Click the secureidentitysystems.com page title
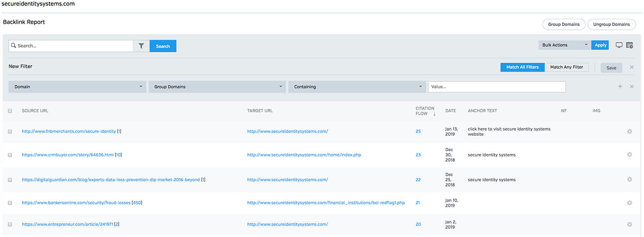Screen dimensions: 644x237 38,4
